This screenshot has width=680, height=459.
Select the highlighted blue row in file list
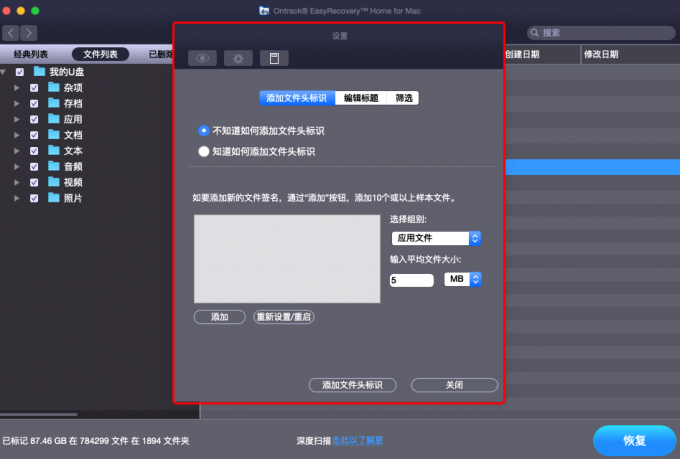point(593,167)
